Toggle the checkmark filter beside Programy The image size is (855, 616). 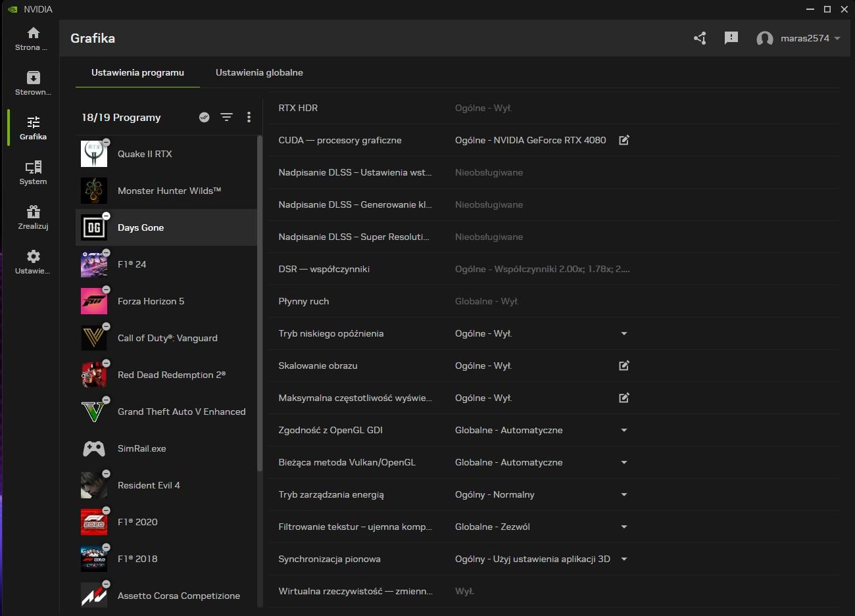tap(205, 117)
